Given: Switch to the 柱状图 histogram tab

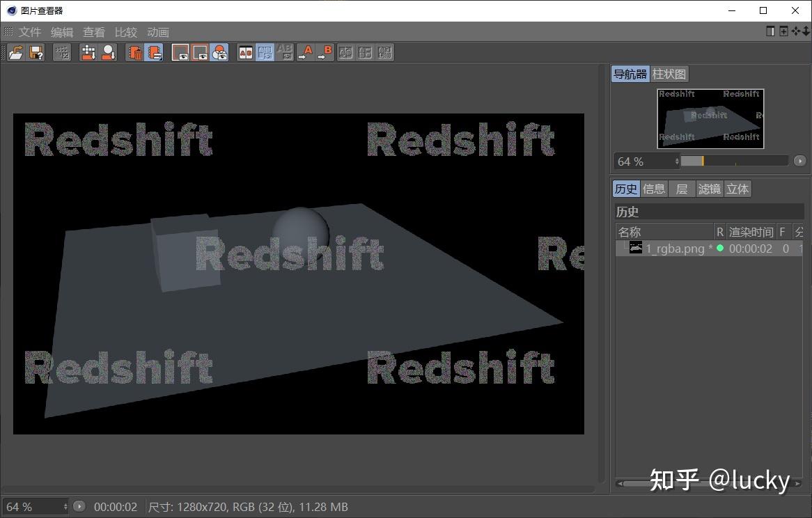Looking at the screenshot, I should click(669, 74).
